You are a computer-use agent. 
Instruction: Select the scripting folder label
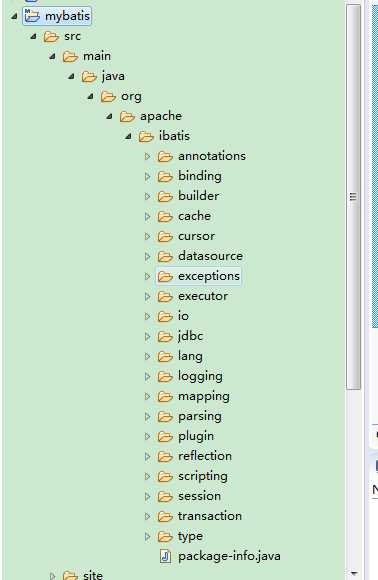coord(203,476)
